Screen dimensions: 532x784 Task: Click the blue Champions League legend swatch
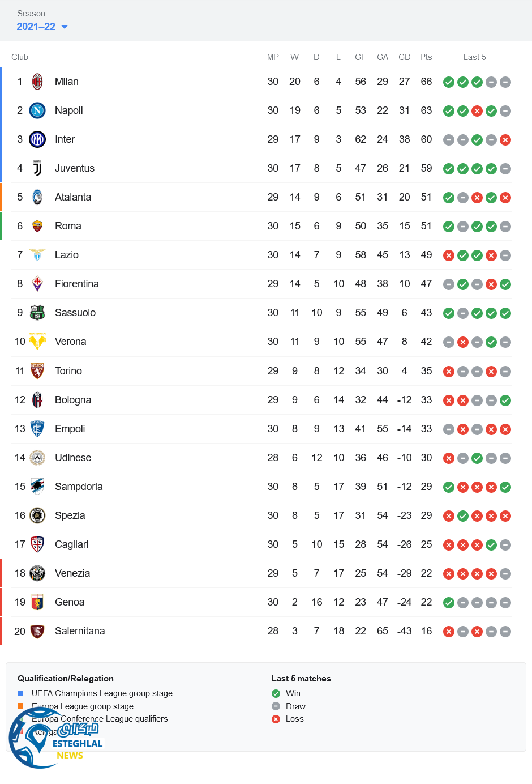[x=20, y=693]
